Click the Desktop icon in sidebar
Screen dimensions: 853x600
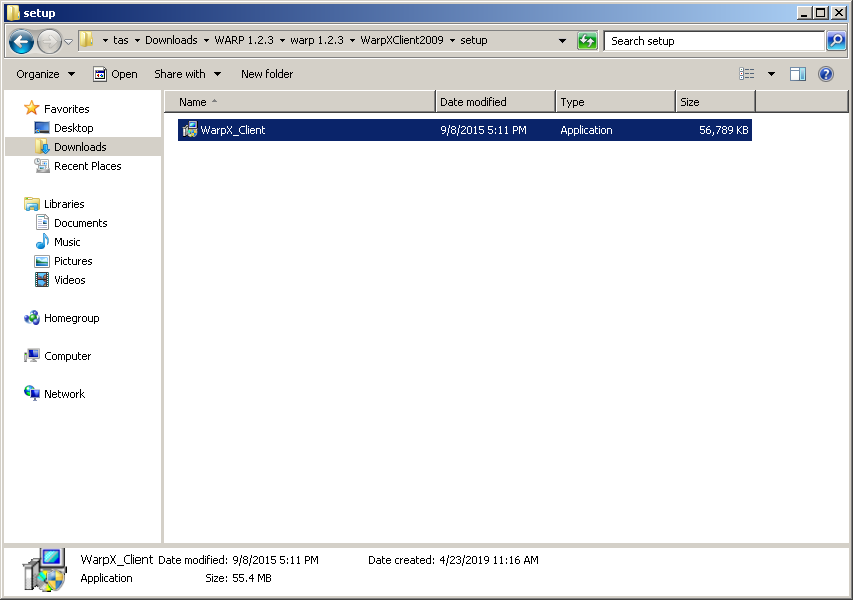42,128
